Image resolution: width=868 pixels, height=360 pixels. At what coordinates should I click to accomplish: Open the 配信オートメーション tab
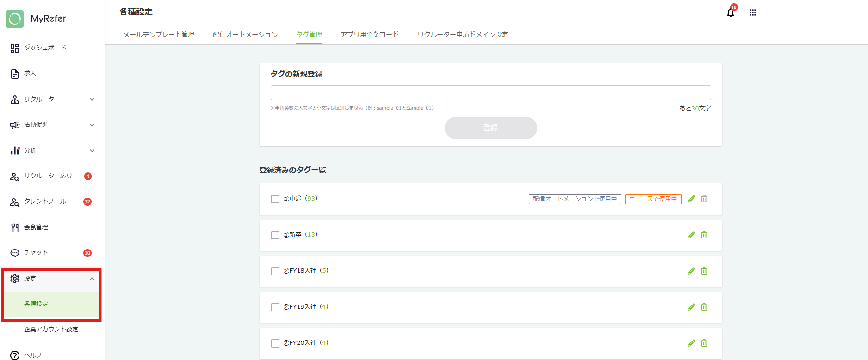tap(245, 35)
